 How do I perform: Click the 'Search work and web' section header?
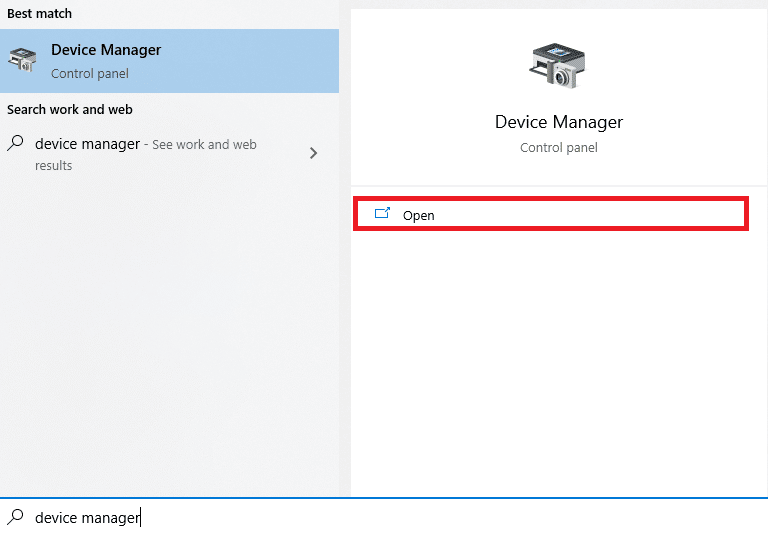70,109
